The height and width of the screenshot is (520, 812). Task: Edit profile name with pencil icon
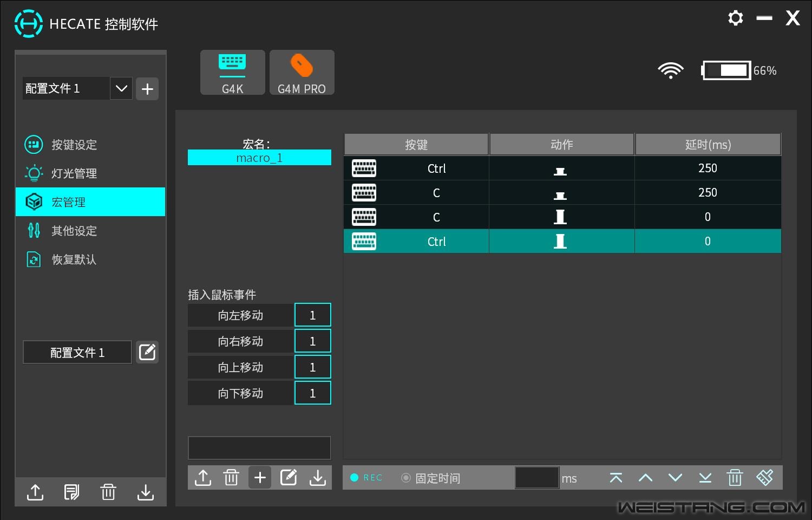point(147,353)
